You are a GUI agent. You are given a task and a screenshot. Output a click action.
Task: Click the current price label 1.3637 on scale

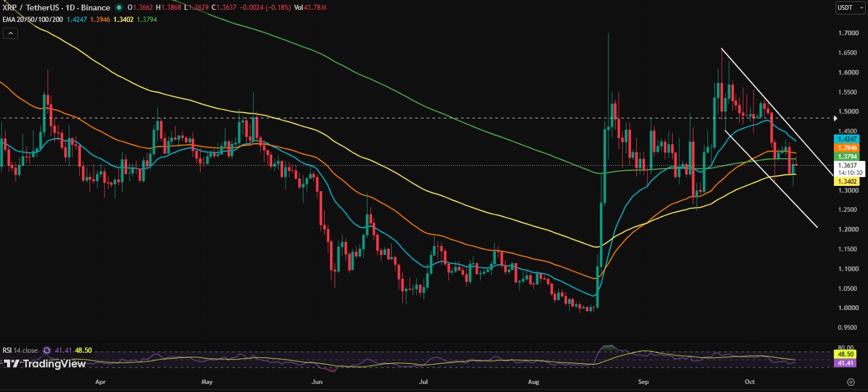tap(850, 165)
